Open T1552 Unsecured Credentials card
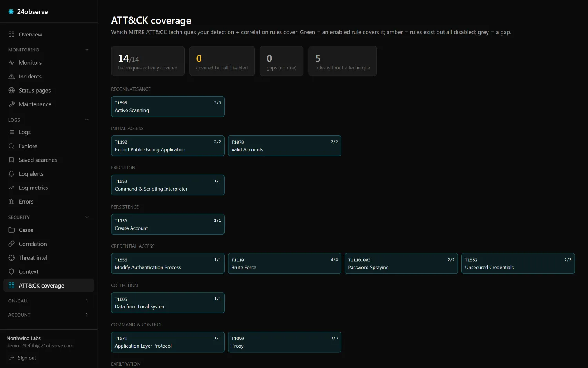This screenshot has width=588, height=368. coord(518,263)
